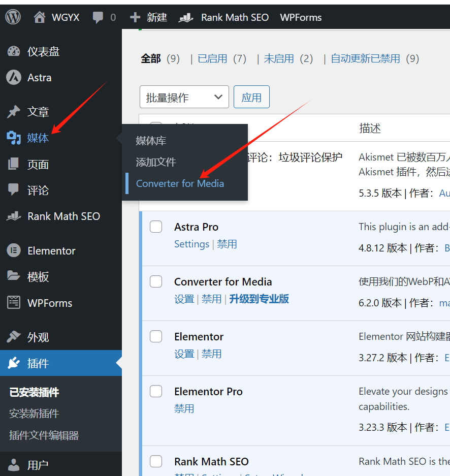Open 新建 in the admin bar
This screenshot has width=450, height=476.
pyautogui.click(x=157, y=17)
